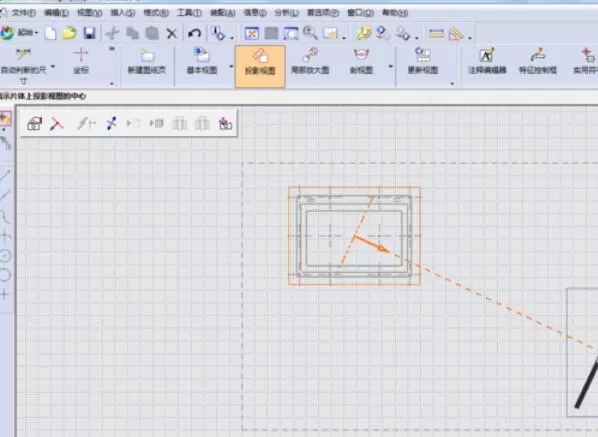The image size is (598, 437).
Task: Click the Zoom magnifier icon
Action: coord(310,33)
